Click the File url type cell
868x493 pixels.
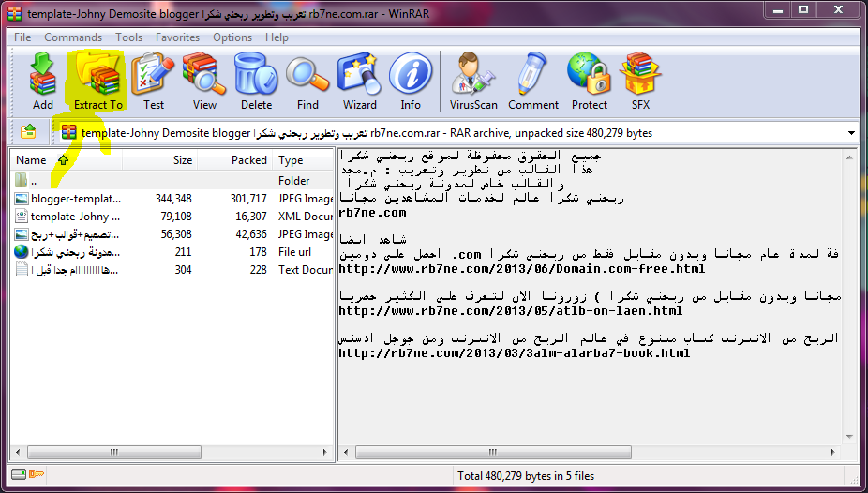[294, 252]
